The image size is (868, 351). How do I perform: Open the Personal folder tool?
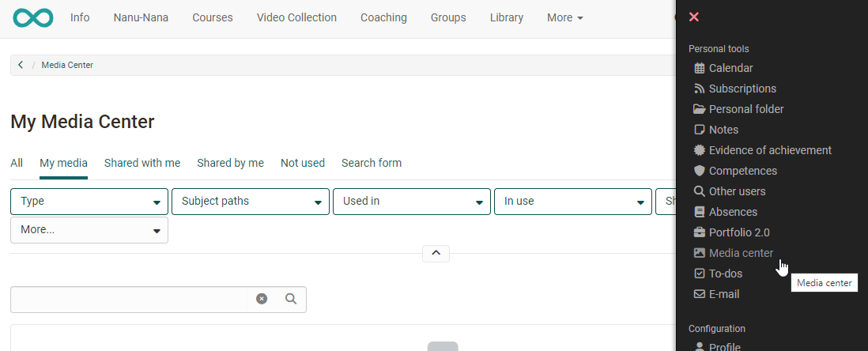click(x=745, y=109)
